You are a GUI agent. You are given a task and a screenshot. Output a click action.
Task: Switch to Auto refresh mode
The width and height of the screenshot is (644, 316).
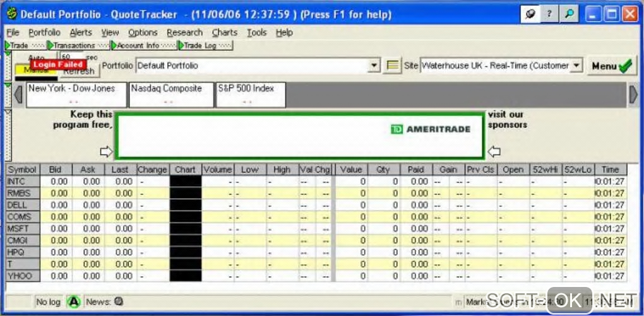pyautogui.click(x=36, y=57)
